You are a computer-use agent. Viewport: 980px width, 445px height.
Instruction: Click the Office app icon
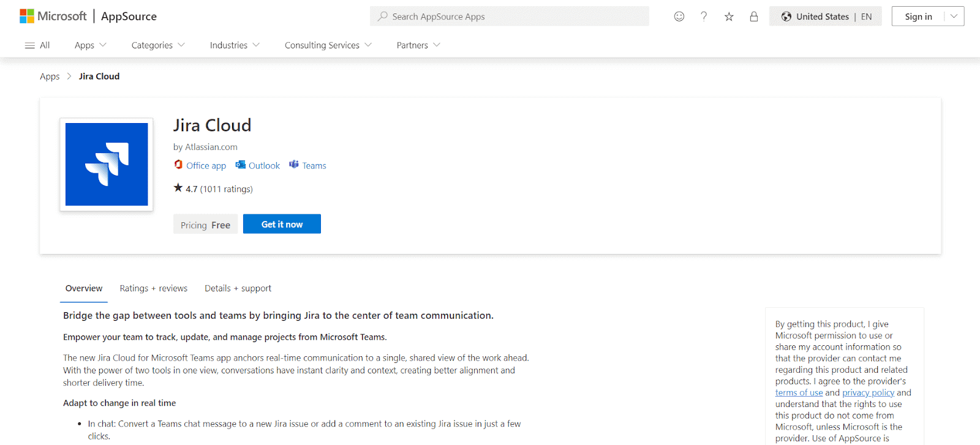[178, 165]
